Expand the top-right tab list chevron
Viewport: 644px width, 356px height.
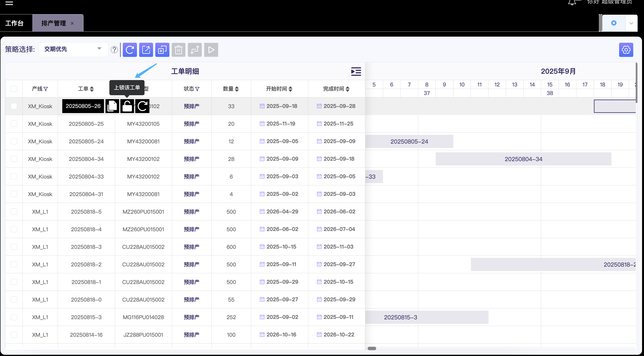coord(631,23)
